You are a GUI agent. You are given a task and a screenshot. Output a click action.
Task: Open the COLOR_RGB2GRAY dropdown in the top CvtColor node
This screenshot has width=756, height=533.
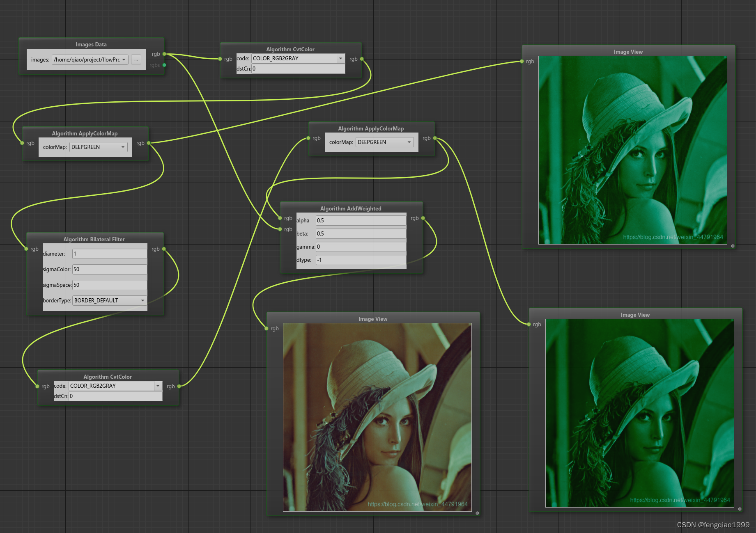[x=298, y=58]
